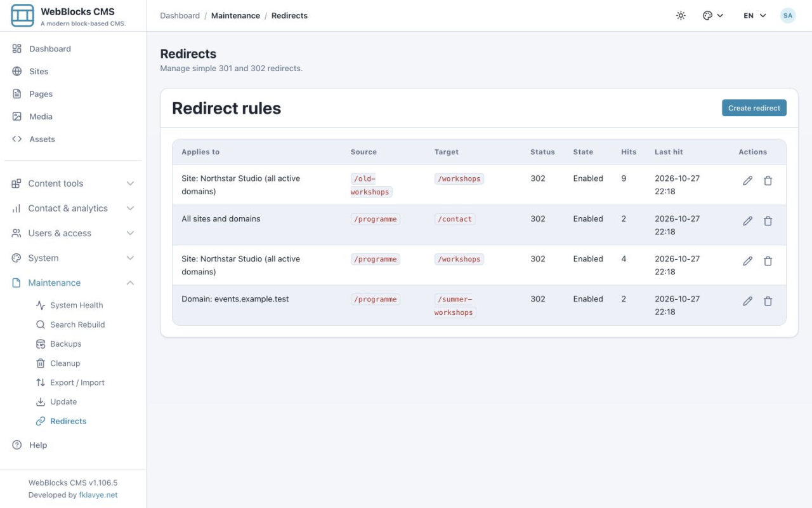
Task: Collapse the Maintenance section
Action: (x=73, y=283)
